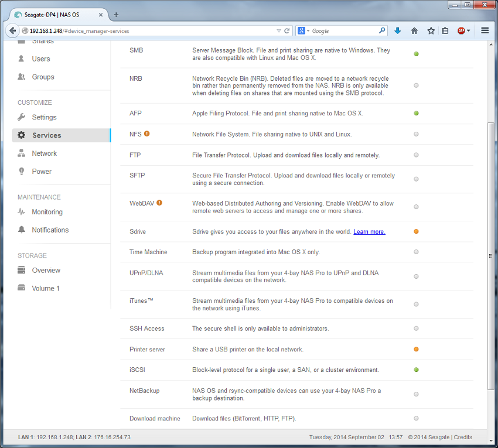Toggle the SMB service status dot
The height and width of the screenshot is (448, 498).
click(x=416, y=54)
